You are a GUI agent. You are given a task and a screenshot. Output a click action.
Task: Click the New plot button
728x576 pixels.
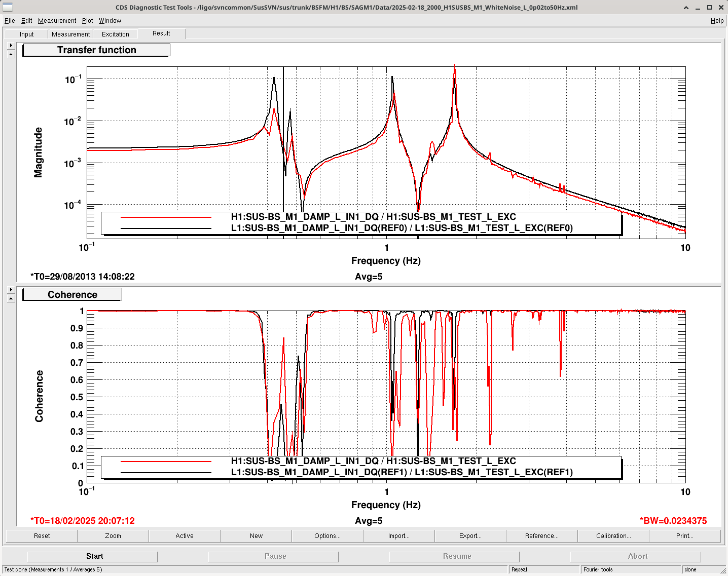(256, 536)
